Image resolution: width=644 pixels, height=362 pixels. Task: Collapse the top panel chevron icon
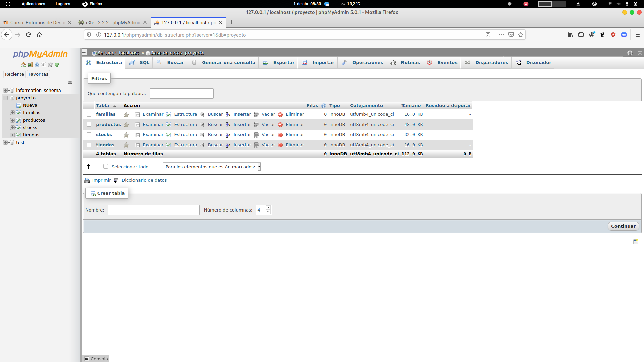coord(640,53)
